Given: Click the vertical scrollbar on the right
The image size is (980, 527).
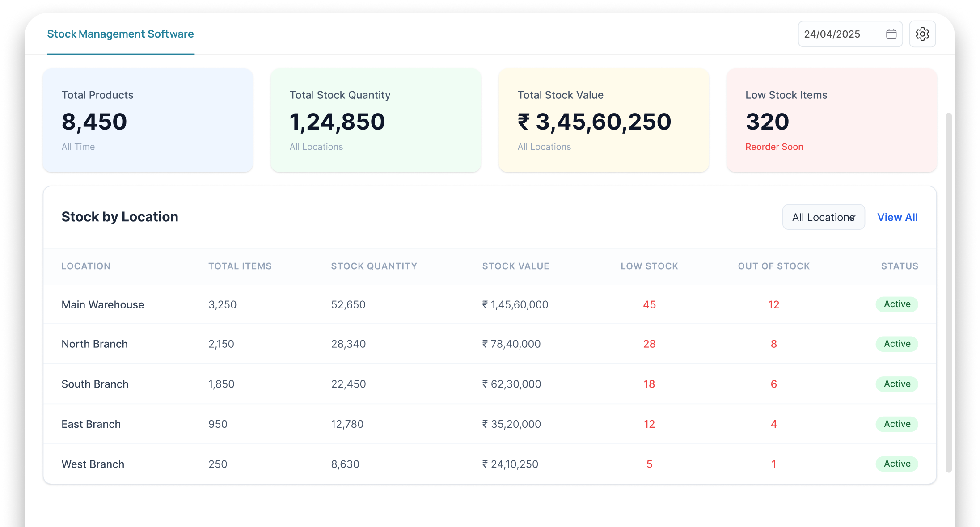Looking at the screenshot, I should pos(949,292).
